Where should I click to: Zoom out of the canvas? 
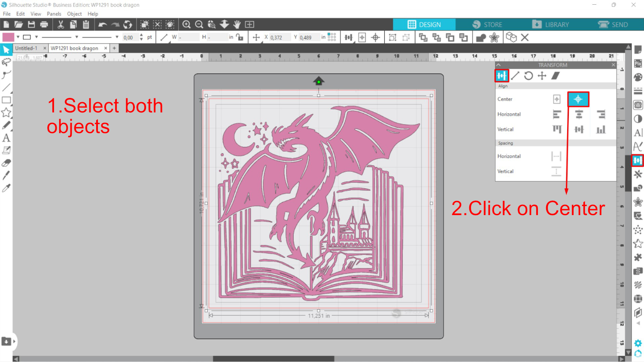199,24
